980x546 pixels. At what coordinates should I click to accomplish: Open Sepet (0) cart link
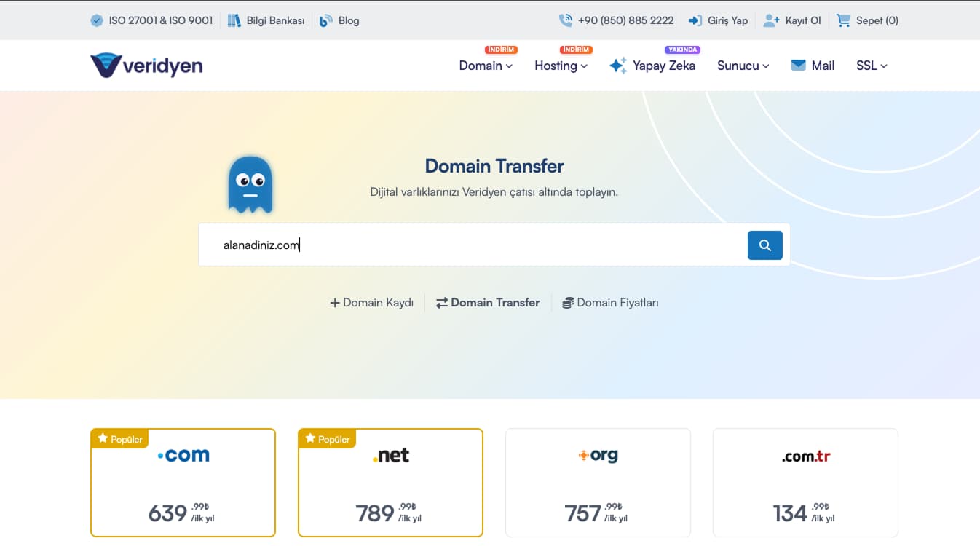pos(867,20)
